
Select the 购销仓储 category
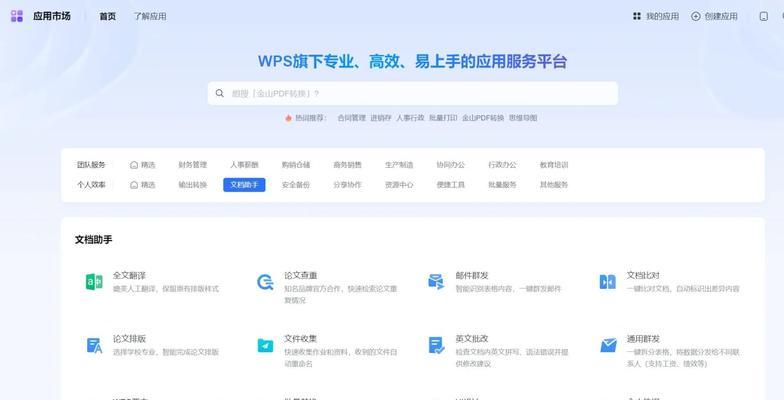click(x=296, y=165)
